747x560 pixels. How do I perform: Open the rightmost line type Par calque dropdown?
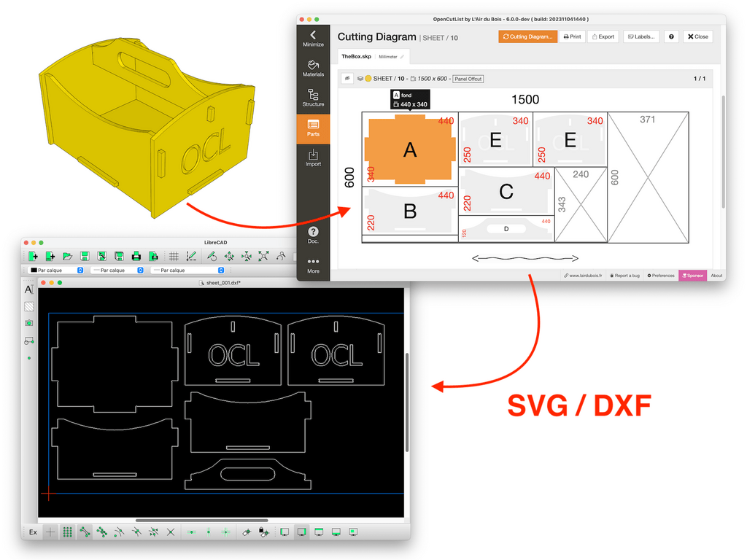click(188, 270)
